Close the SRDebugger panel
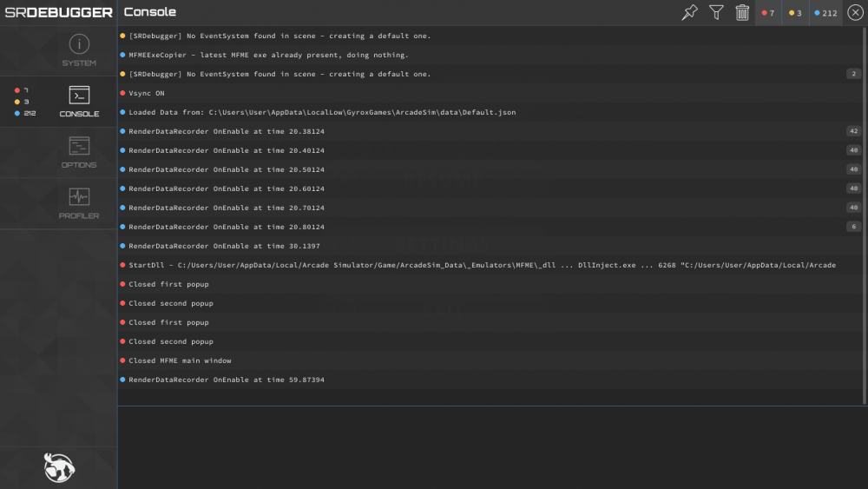The width and height of the screenshot is (868, 489). pos(855,12)
